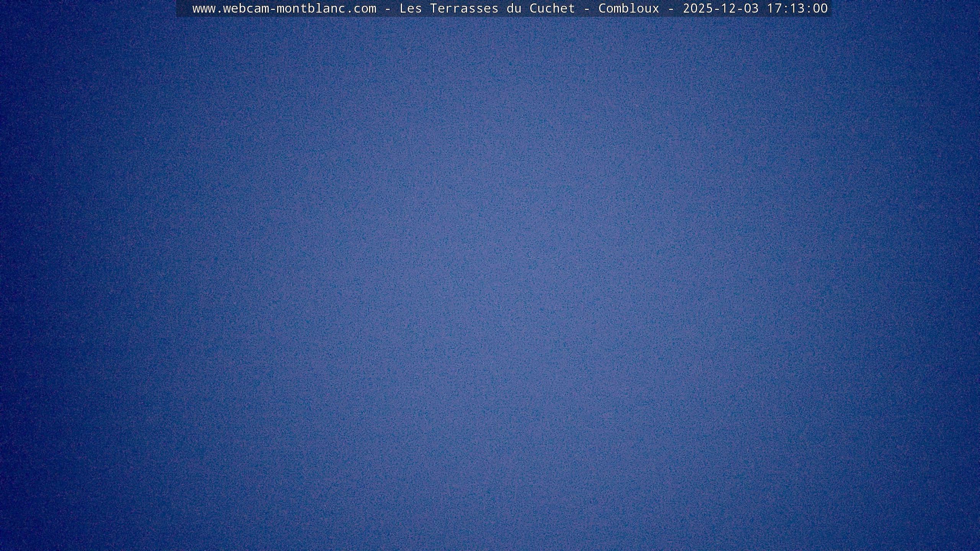Click the seconds '00' in the timestamp
Image resolution: width=980 pixels, height=551 pixels.
(820, 8)
